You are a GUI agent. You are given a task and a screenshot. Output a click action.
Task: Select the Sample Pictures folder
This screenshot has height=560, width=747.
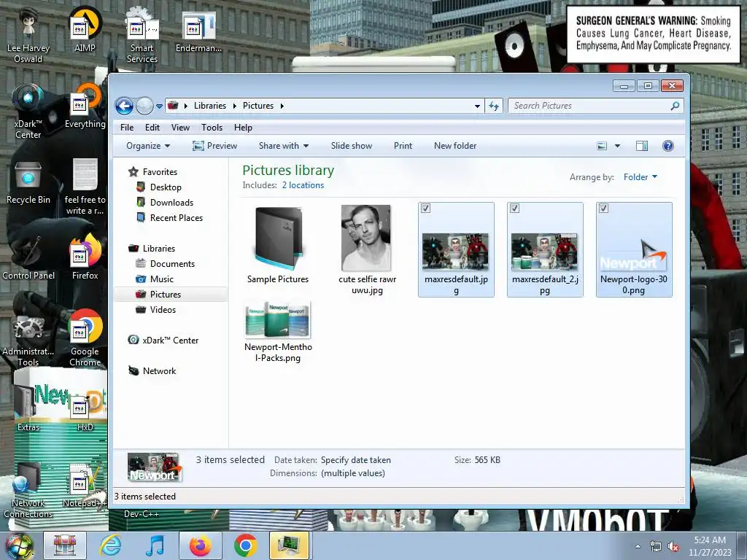click(x=278, y=245)
